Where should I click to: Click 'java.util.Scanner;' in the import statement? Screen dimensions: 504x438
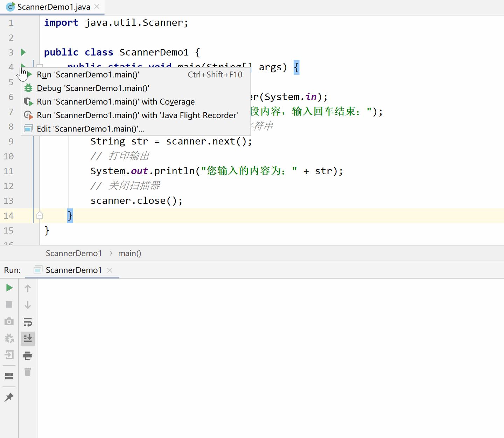[x=136, y=23]
